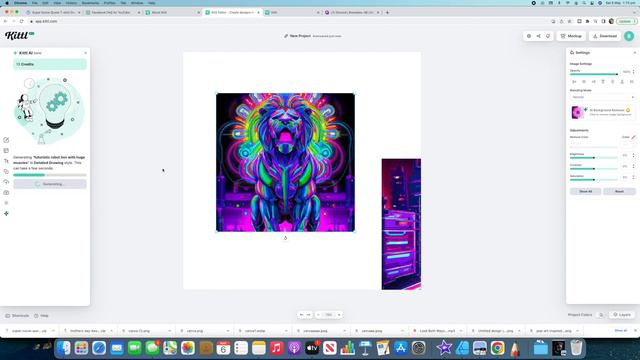Click the comments icon in the top toolbar
The height and width of the screenshot is (360, 640).
[548, 36]
